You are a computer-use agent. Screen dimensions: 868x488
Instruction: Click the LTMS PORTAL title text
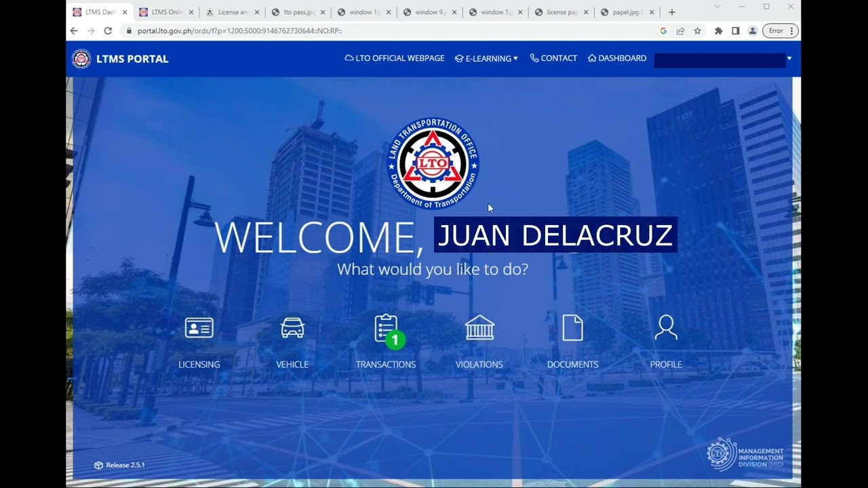(x=132, y=59)
